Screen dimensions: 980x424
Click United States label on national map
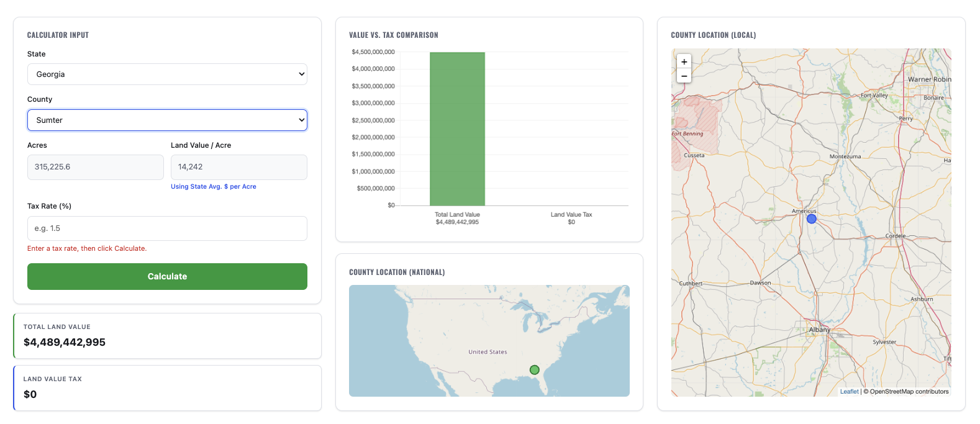pos(488,352)
